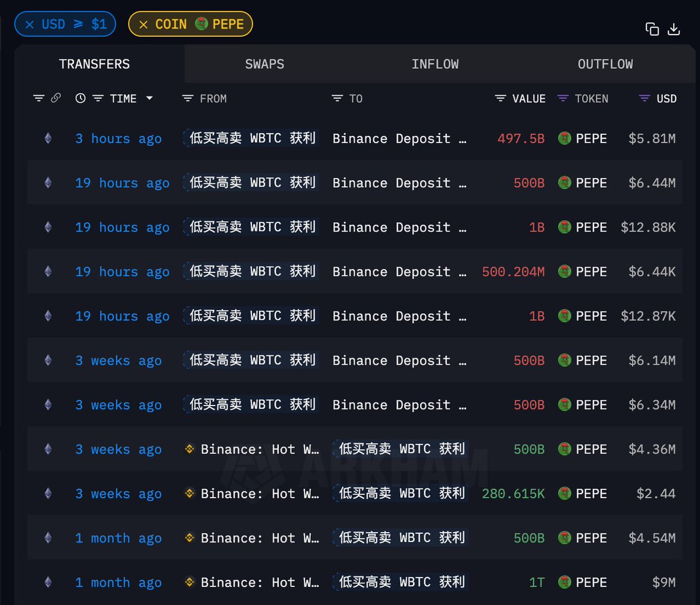This screenshot has height=605, width=700.
Task: Click the $5.81M USD amount
Action: pyautogui.click(x=652, y=139)
